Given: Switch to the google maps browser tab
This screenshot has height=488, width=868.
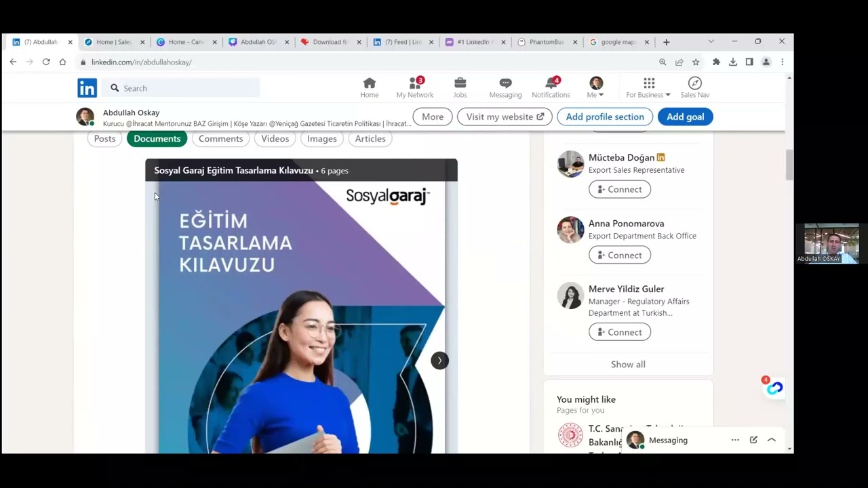Looking at the screenshot, I should tap(618, 42).
